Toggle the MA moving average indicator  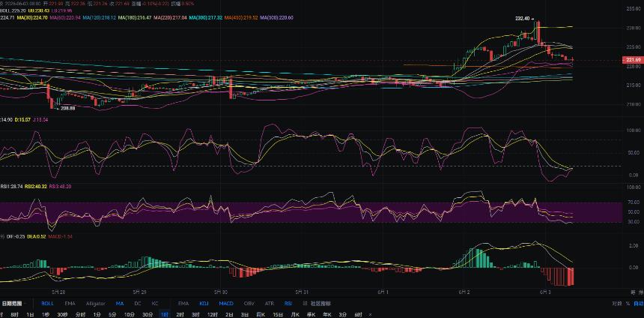[x=120, y=304]
